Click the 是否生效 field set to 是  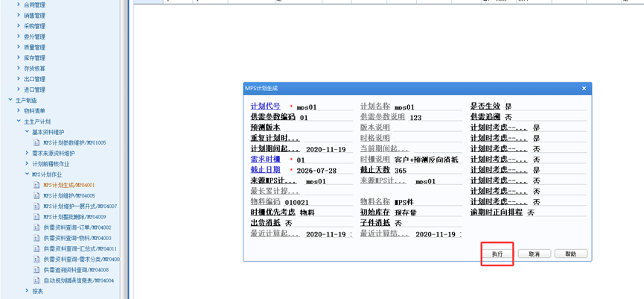545,106
